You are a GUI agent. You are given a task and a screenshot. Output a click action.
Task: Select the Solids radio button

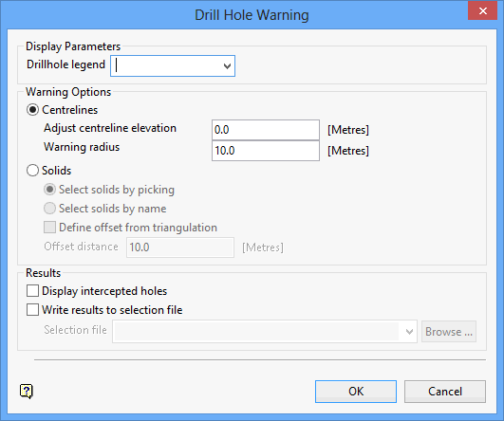click(x=32, y=171)
